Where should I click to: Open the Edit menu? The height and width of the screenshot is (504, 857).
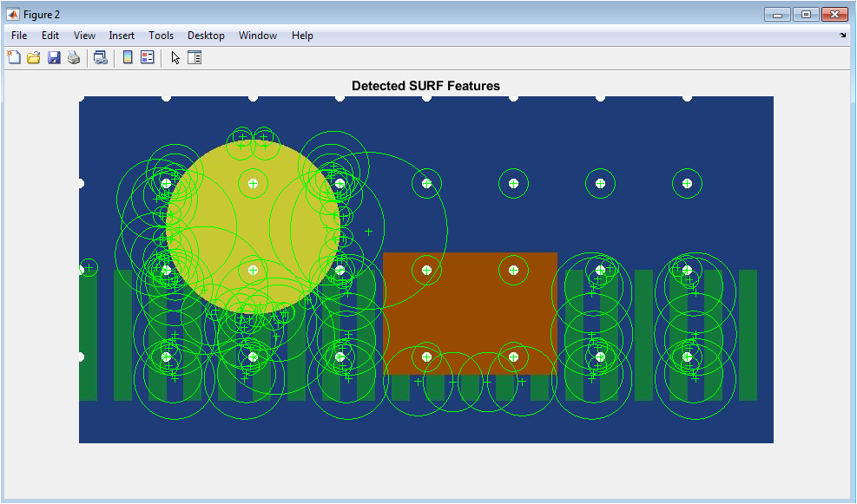click(50, 36)
